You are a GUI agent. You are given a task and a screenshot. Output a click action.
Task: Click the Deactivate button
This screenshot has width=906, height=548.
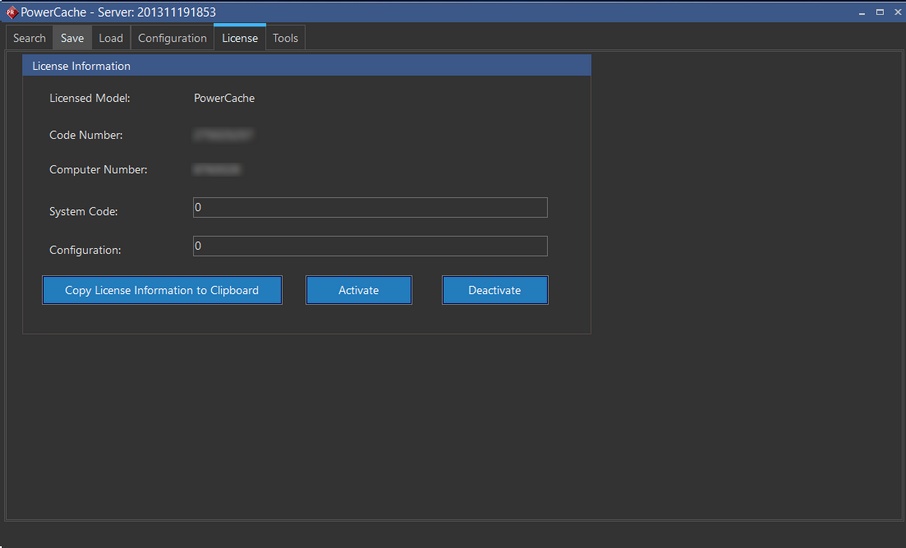495,290
